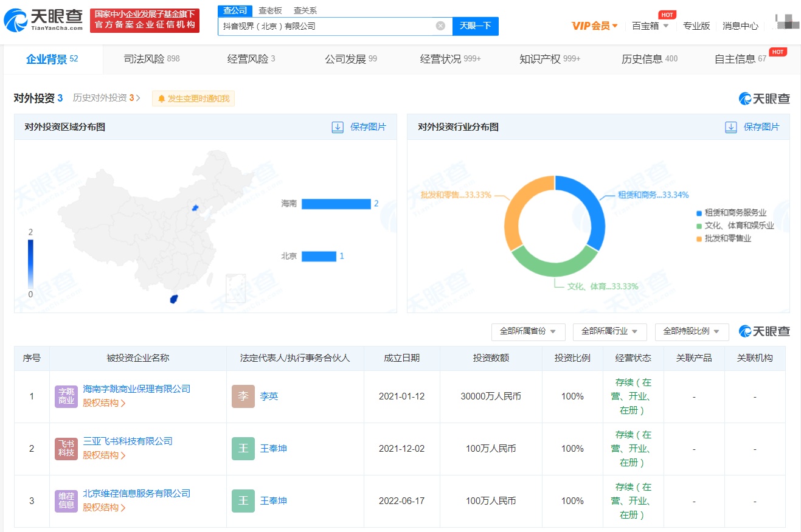801x532 pixels.
Task: Expand 股权结构 for 北京维荏信息服务
Action: [104, 508]
